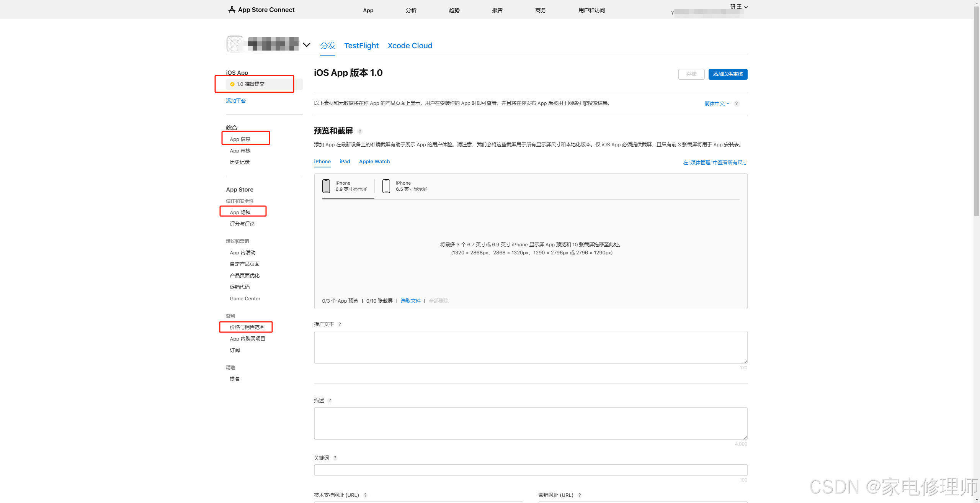980x503 pixels.
Task: Click help icon next to 预览和截屏 heading
Action: [x=360, y=131]
